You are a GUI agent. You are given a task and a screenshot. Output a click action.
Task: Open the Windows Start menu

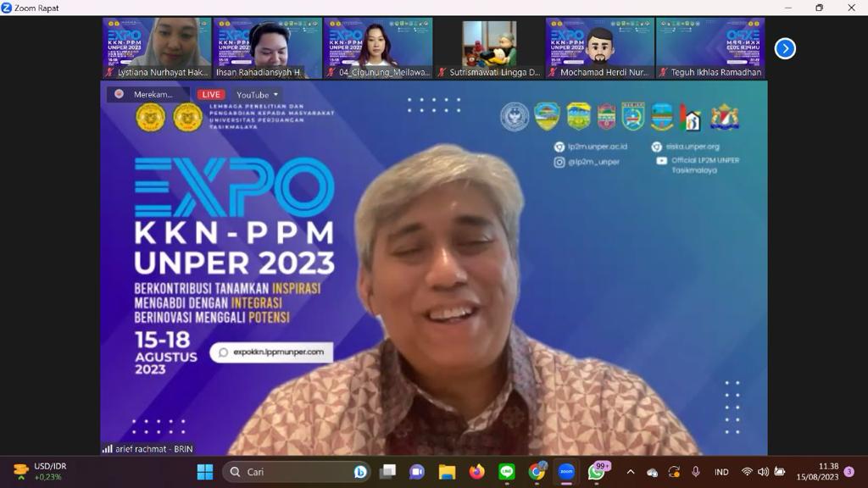(205, 472)
